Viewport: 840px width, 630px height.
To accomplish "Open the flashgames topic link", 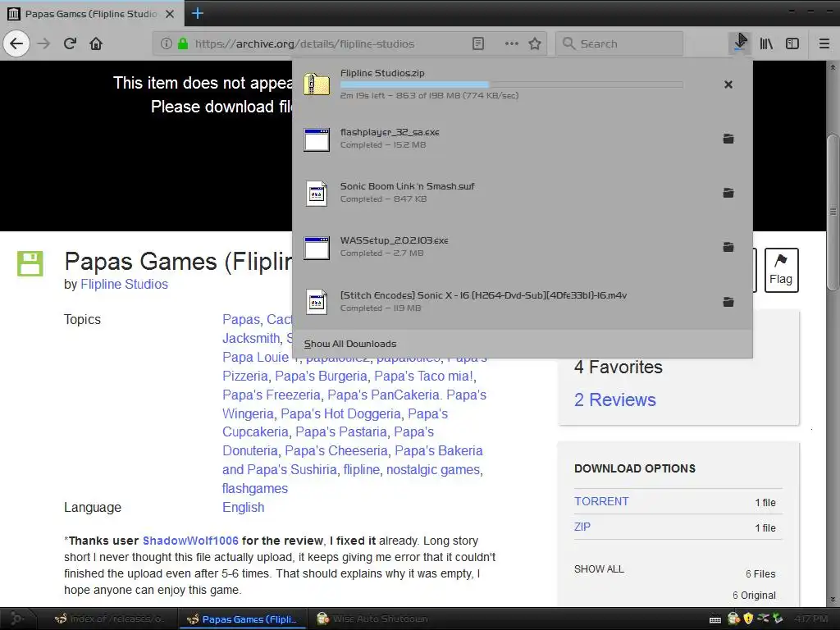I will pos(255,489).
